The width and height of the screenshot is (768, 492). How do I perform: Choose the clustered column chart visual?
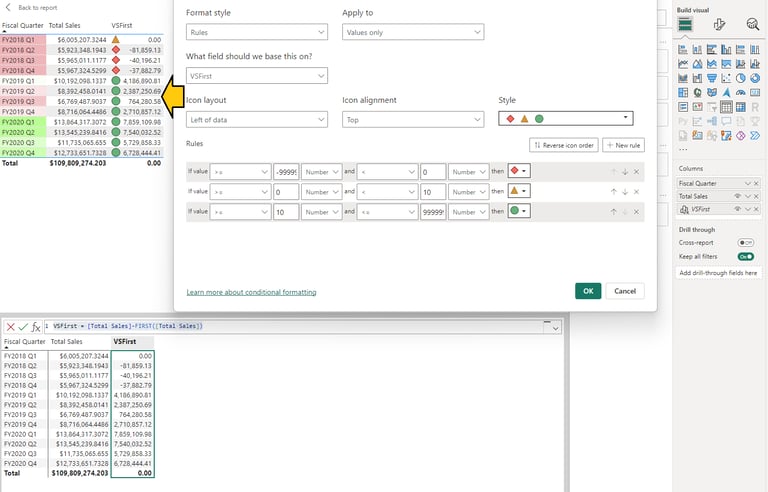(726, 49)
